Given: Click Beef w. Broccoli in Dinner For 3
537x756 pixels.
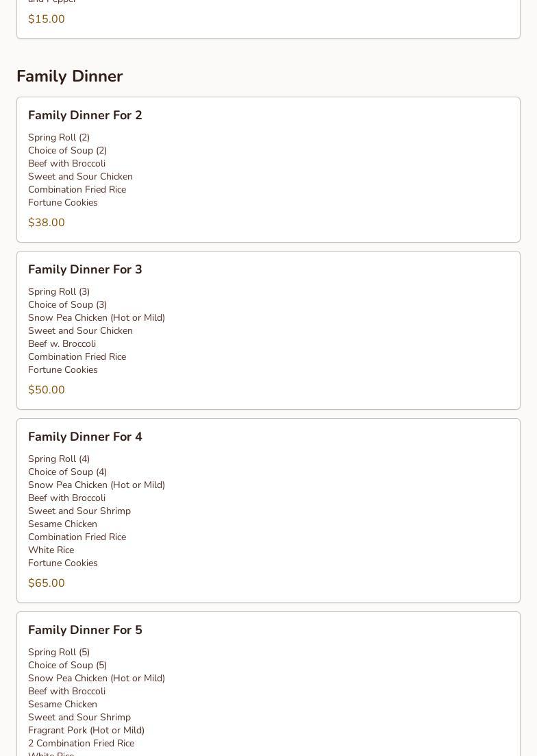Looking at the screenshot, I should (x=62, y=343).
